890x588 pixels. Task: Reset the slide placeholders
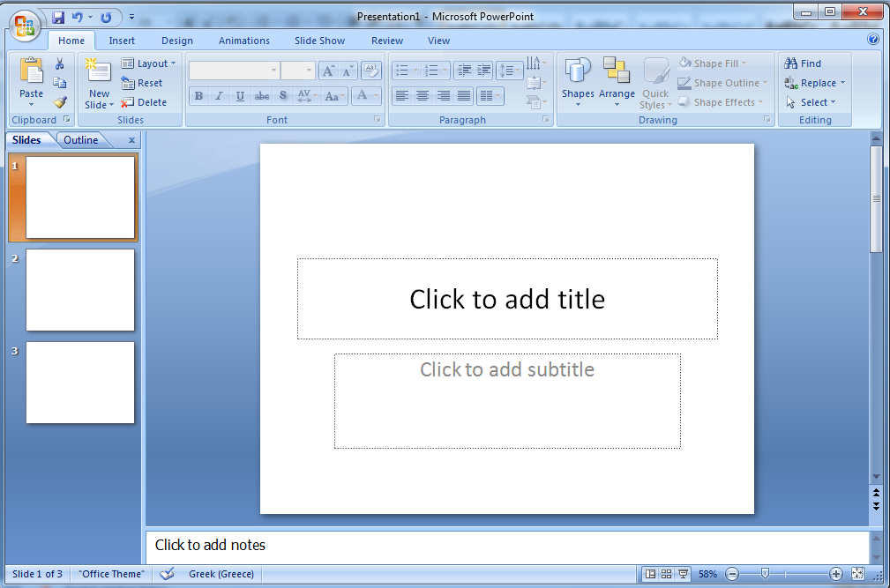[142, 83]
